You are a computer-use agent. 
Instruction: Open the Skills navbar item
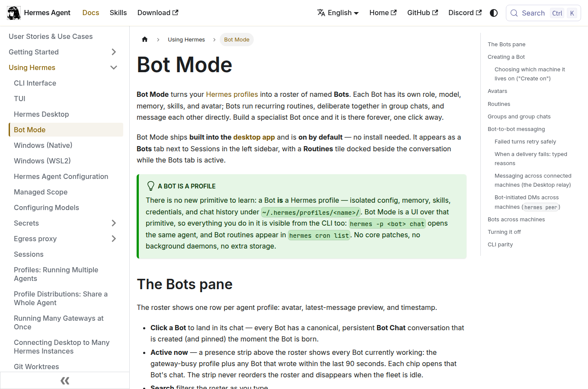coord(118,13)
